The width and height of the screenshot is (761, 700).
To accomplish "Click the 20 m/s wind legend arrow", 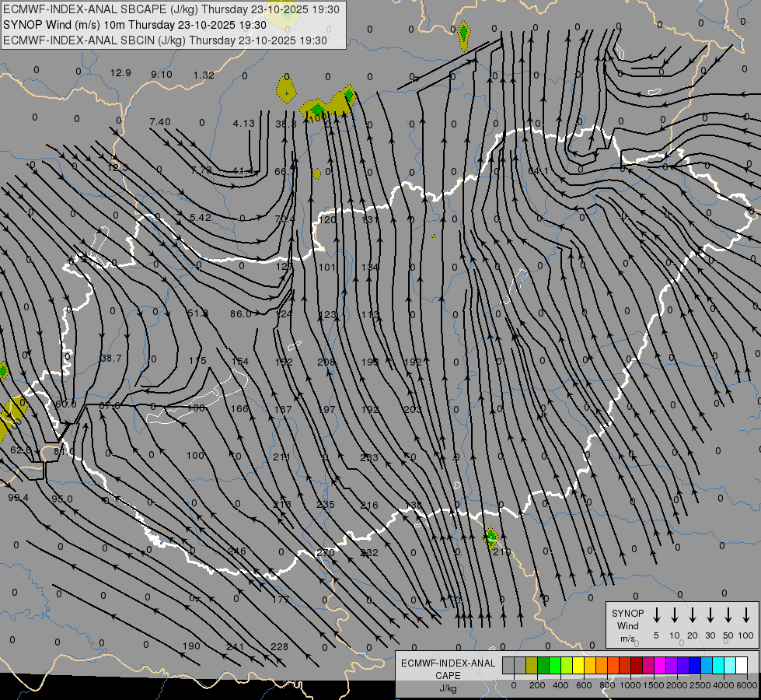I will click(692, 614).
